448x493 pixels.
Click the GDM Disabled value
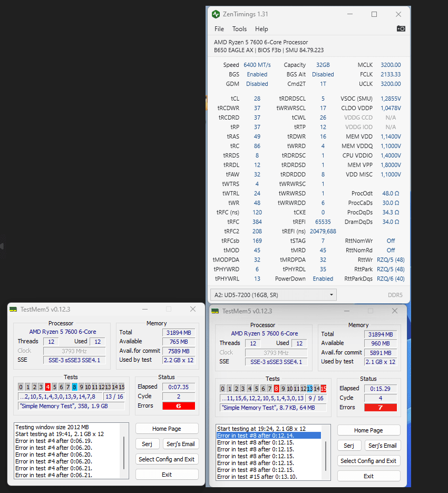pos(257,84)
